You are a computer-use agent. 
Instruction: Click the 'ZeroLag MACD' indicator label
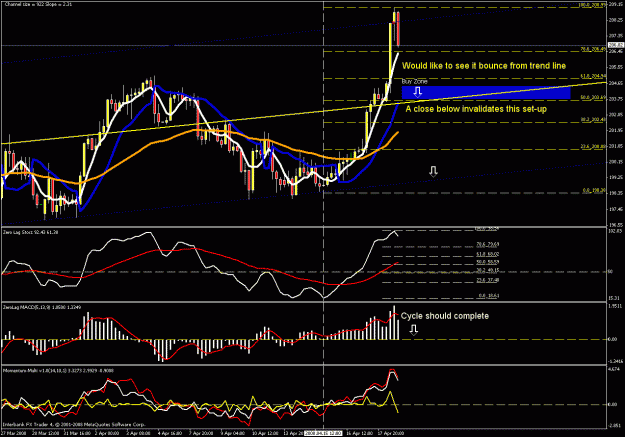point(42,307)
